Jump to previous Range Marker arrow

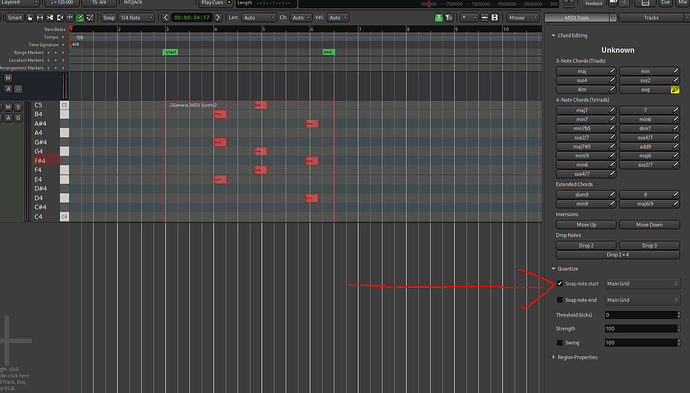[48, 53]
